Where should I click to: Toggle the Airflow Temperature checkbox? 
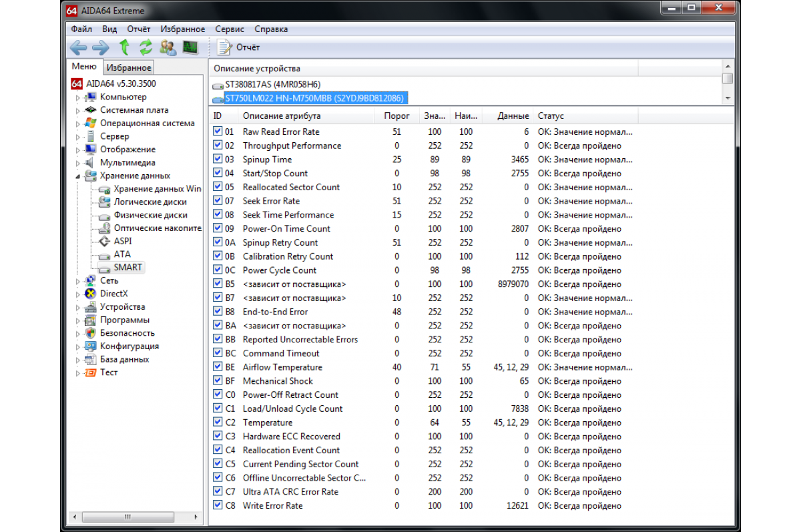(218, 366)
